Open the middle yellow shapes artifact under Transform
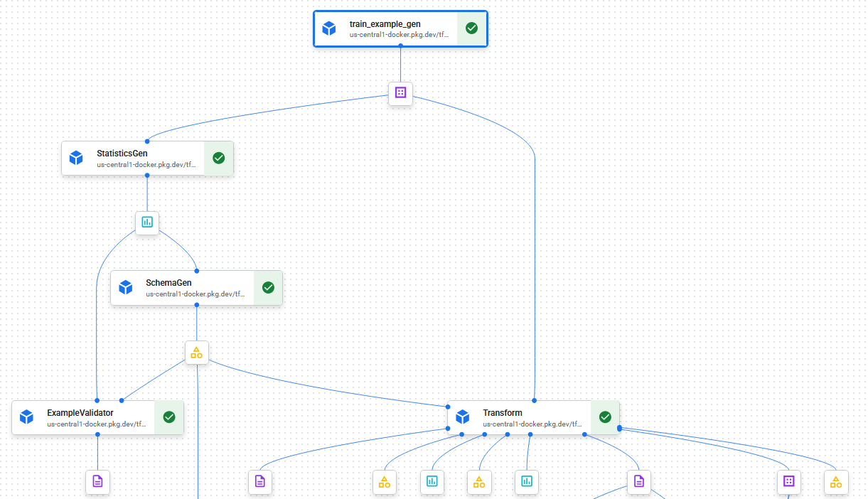This screenshot has width=868, height=499. pyautogui.click(x=479, y=481)
